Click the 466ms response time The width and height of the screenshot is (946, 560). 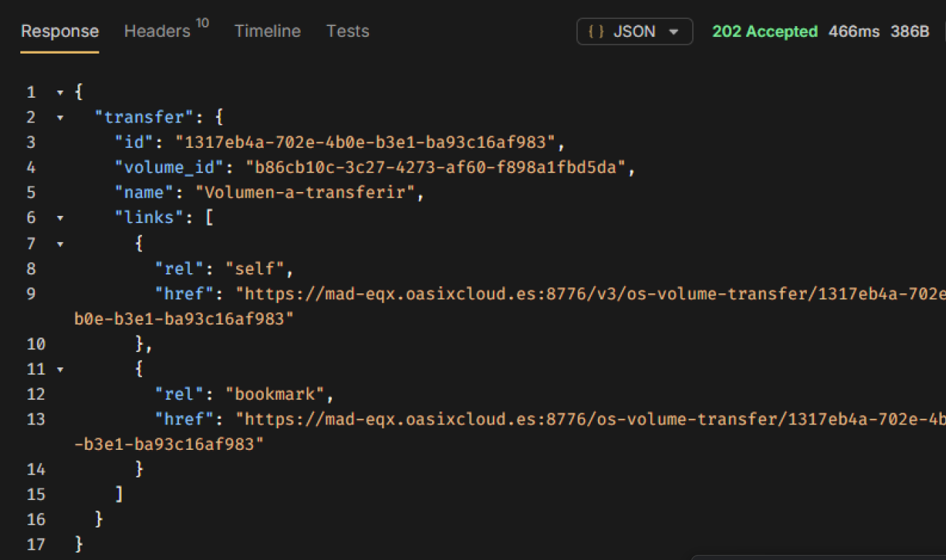click(x=854, y=31)
